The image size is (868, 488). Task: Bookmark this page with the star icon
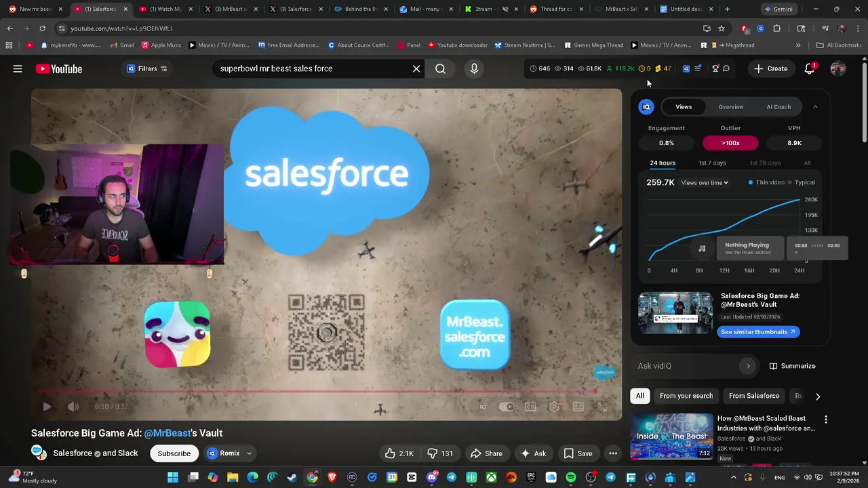coord(722,28)
